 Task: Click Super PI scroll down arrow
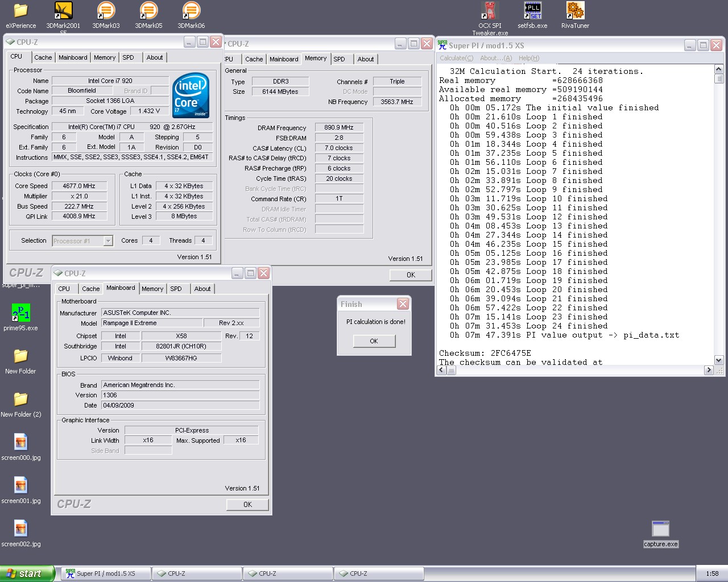(718, 360)
